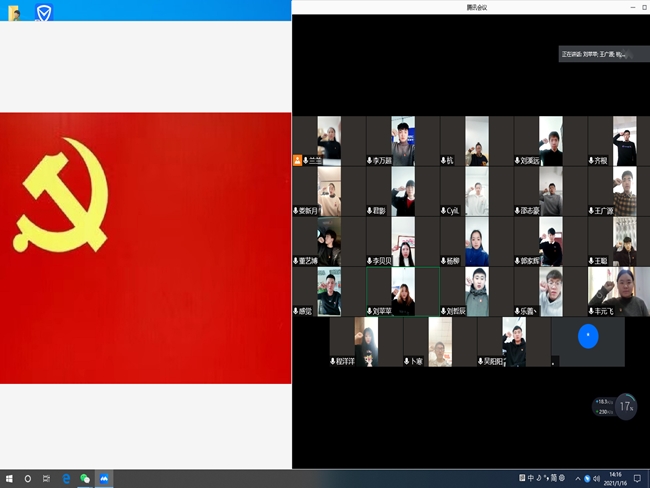Click the mic icon next to 卜寒

click(x=406, y=361)
